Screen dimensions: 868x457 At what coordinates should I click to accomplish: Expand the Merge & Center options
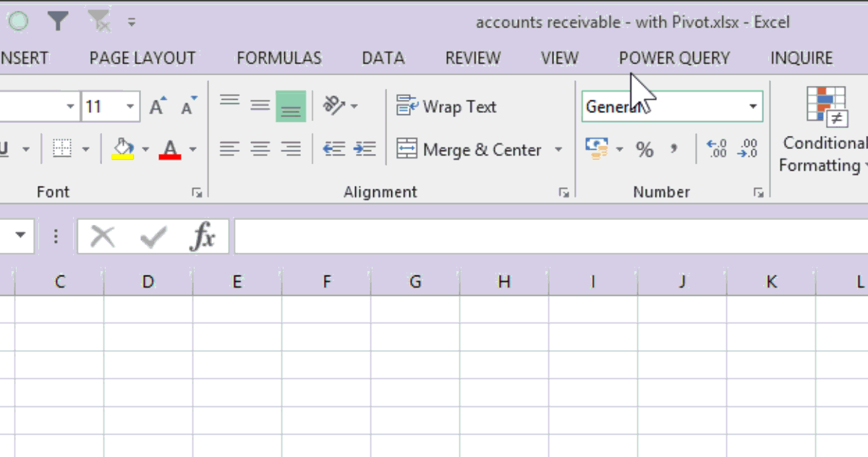click(x=558, y=150)
